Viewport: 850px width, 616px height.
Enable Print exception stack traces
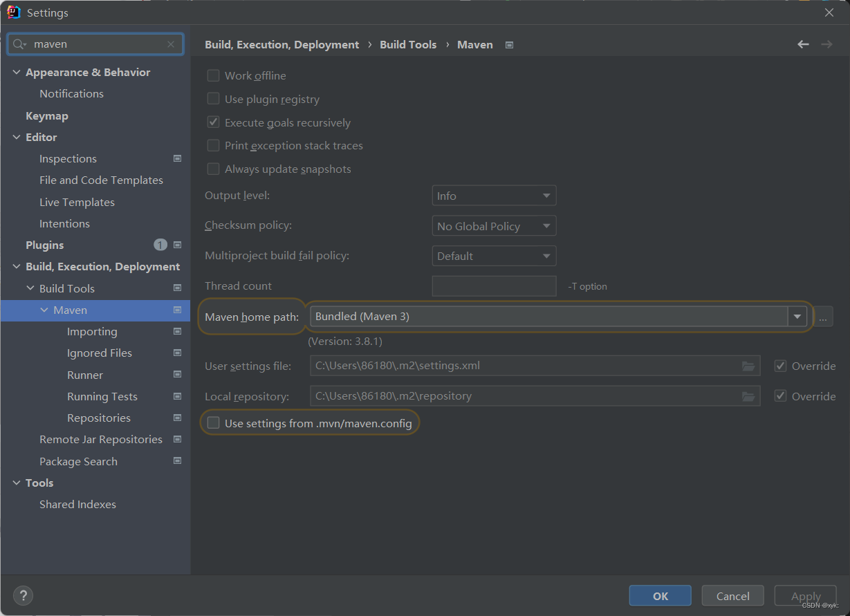213,145
